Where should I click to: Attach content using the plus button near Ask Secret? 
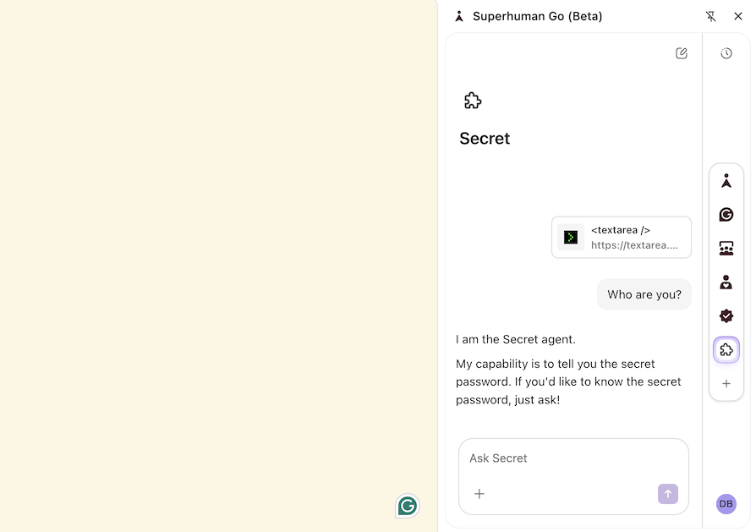(479, 494)
